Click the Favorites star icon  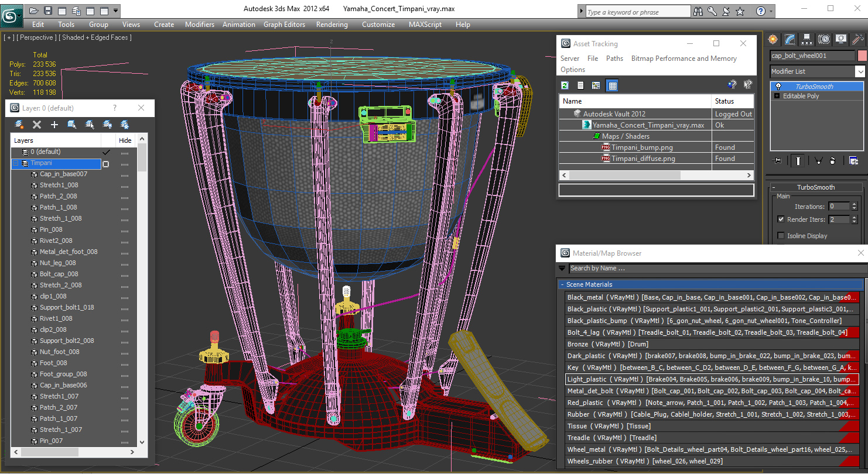(x=740, y=11)
